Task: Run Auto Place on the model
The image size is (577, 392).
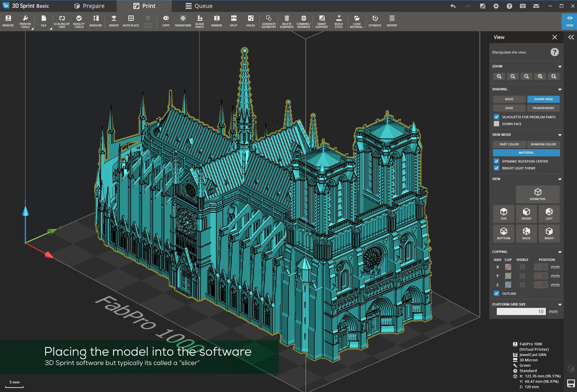Action: click(131, 21)
